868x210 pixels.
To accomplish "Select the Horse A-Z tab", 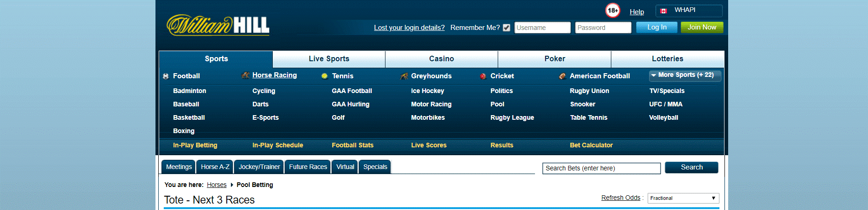I will (x=215, y=167).
